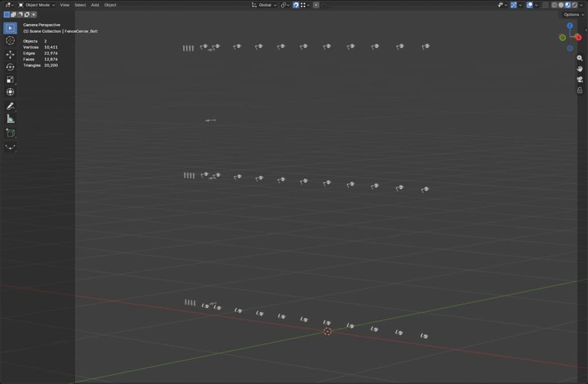The height and width of the screenshot is (384, 588).
Task: Click the lower faded blue negative Z gizmo ball
Action: (x=570, y=48)
